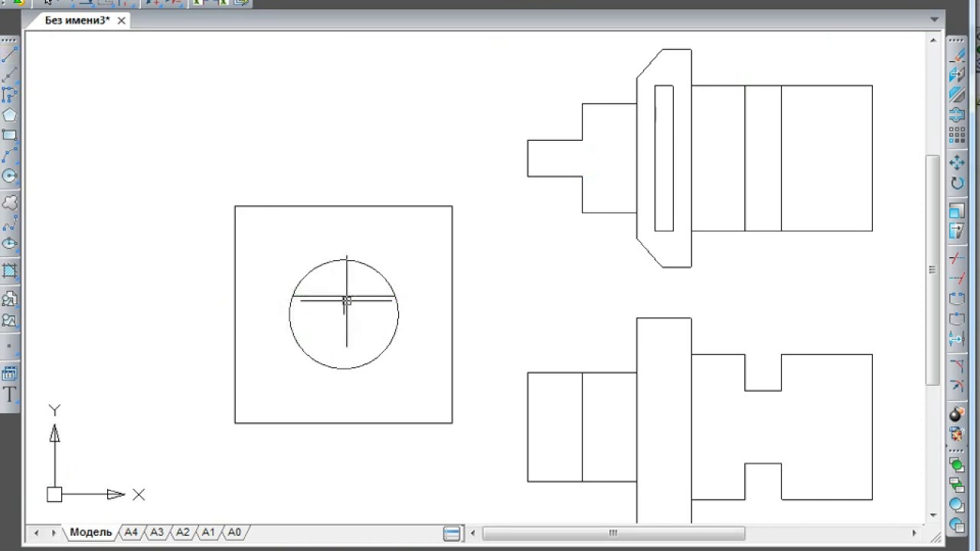
Task: Select the Arc tool
Action: [9, 155]
